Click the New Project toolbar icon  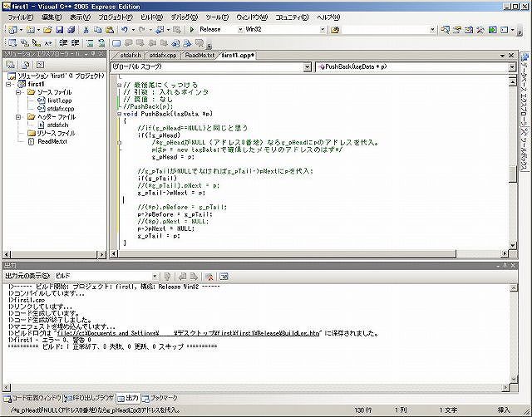pos(12,30)
